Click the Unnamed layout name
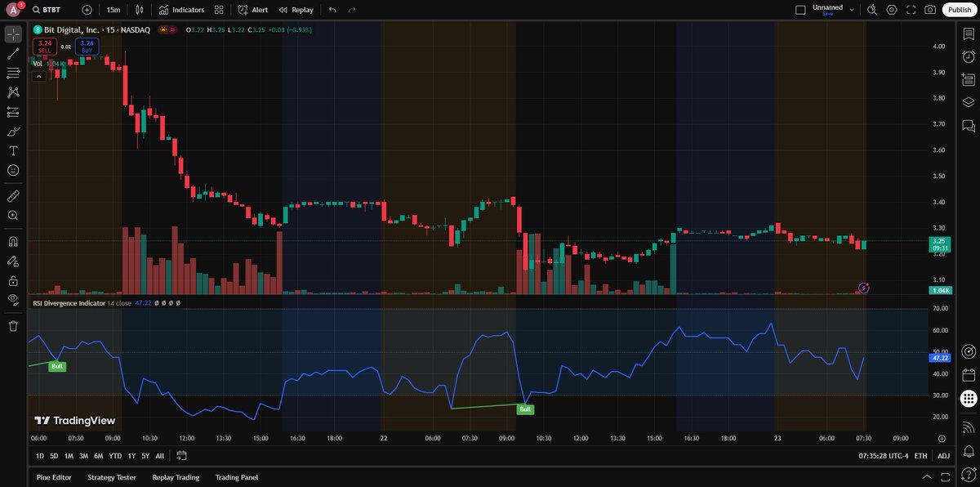Image resolution: width=980 pixels, height=487 pixels. coord(827,7)
